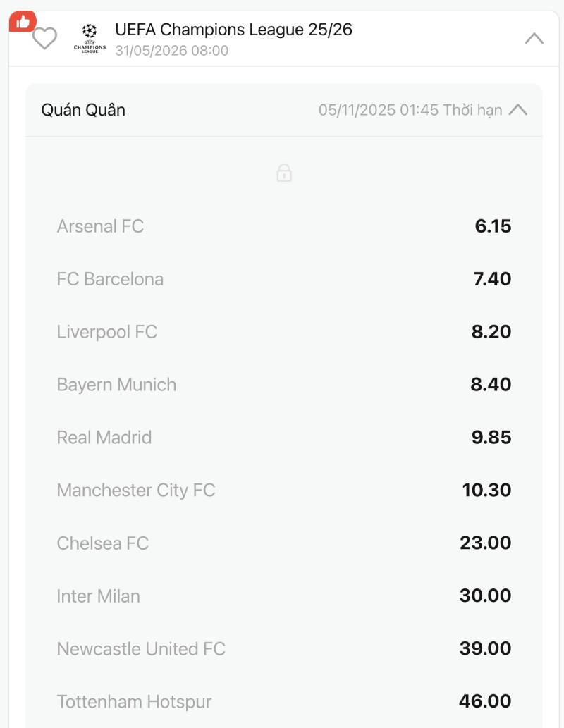
Task: Click the lock icon above odds list
Action: tap(284, 173)
